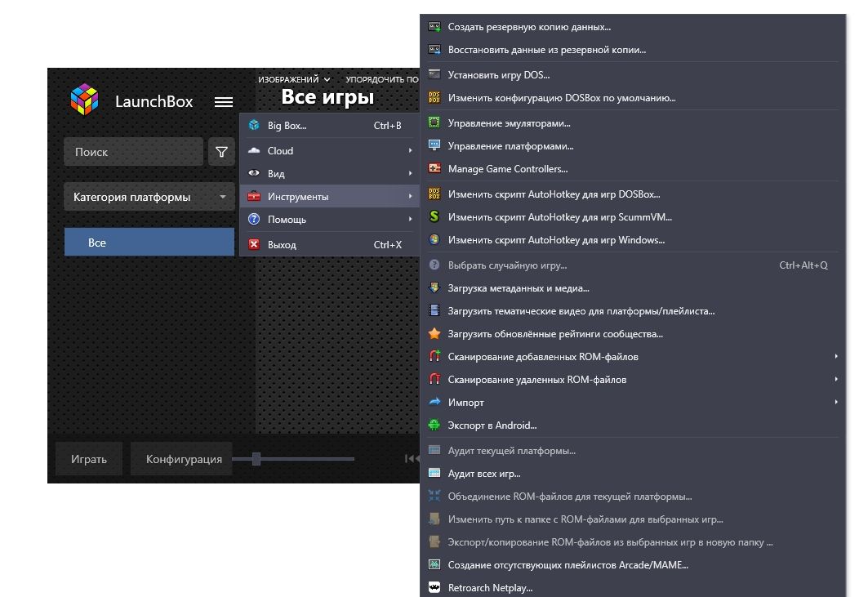Click the backup creation icon
This screenshot has height=597, width=868.
tap(434, 27)
